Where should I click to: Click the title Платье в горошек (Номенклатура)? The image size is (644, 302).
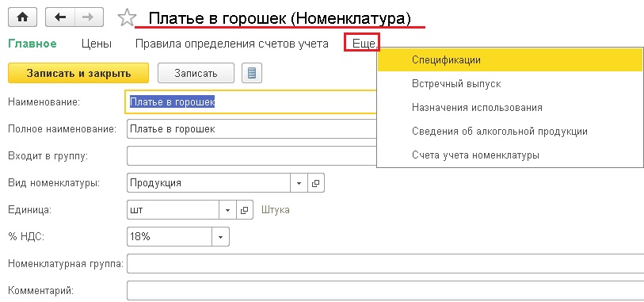[280, 18]
